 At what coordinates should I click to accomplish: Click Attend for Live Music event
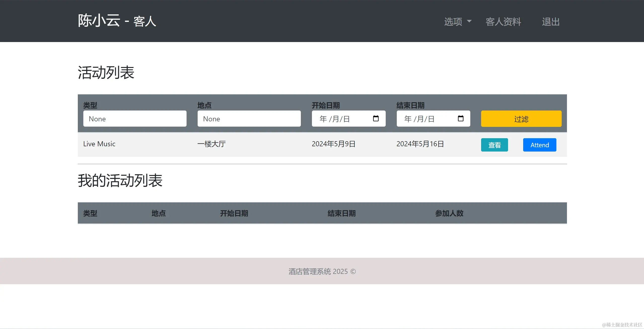click(x=540, y=145)
